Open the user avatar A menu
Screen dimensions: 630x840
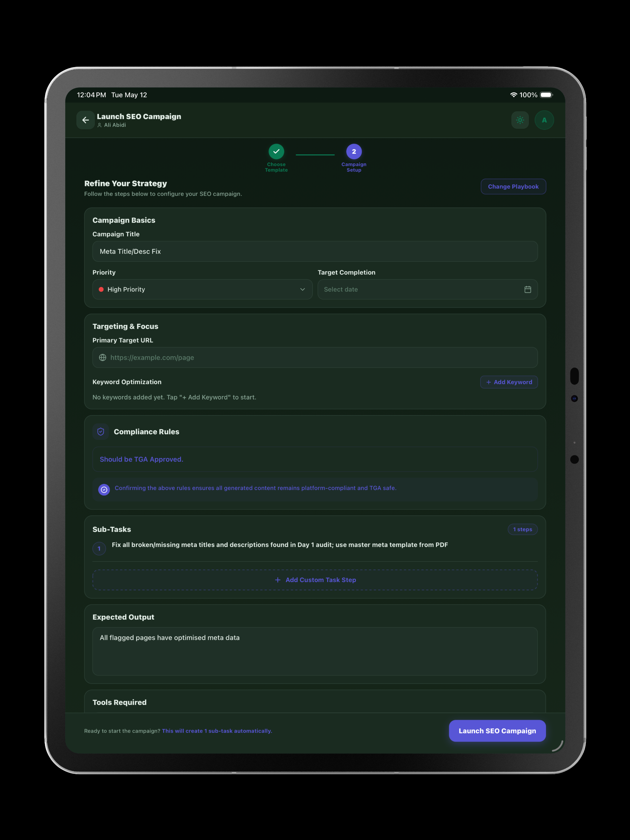pos(544,120)
